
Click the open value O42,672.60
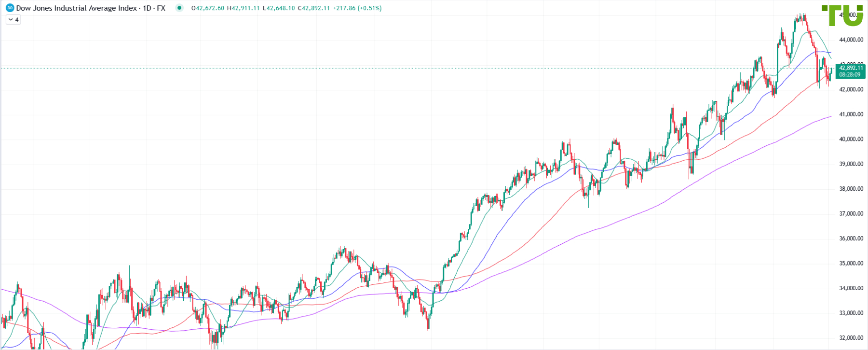(208, 8)
